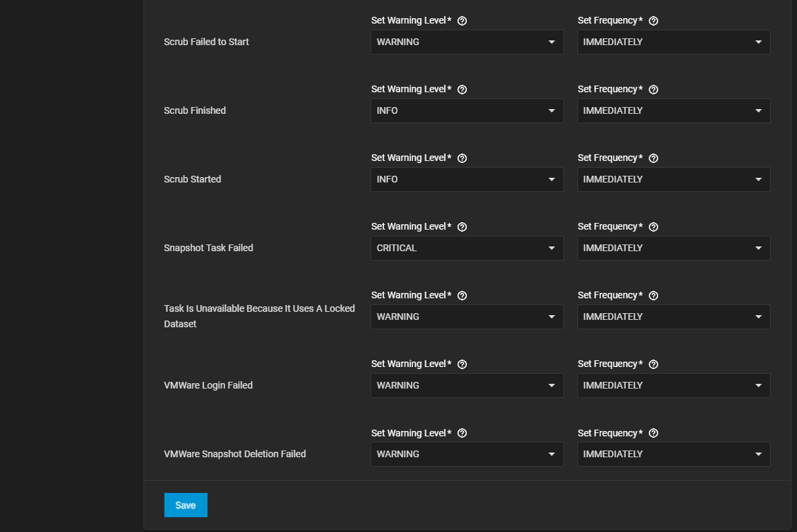Open VMWare Login Failed warning level help

pos(462,364)
